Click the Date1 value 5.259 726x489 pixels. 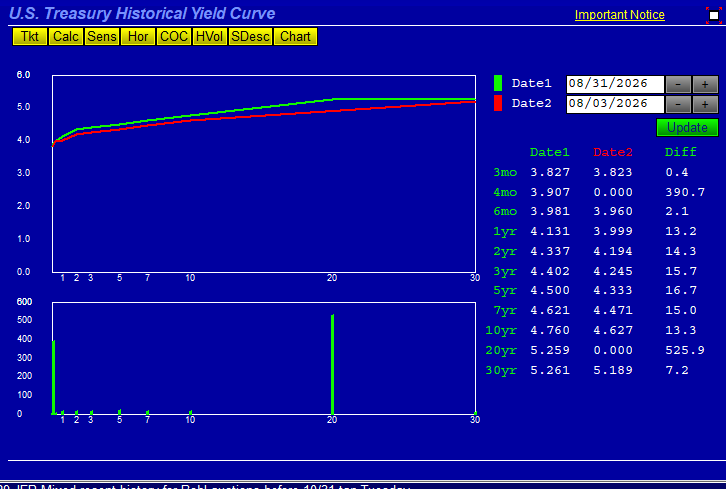pos(550,350)
